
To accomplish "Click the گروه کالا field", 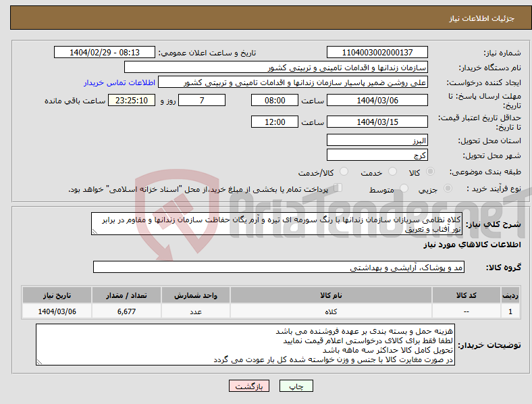I will pyautogui.click(x=279, y=267).
